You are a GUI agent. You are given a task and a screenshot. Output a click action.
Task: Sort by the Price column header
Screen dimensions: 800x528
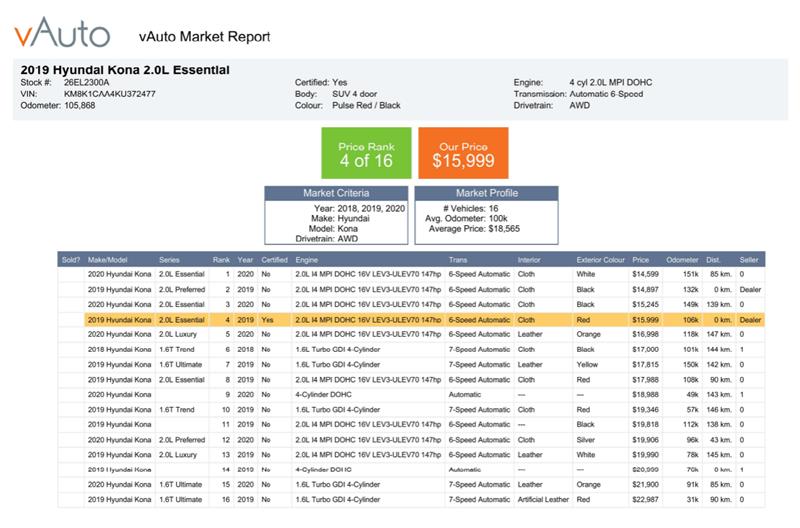point(640,260)
